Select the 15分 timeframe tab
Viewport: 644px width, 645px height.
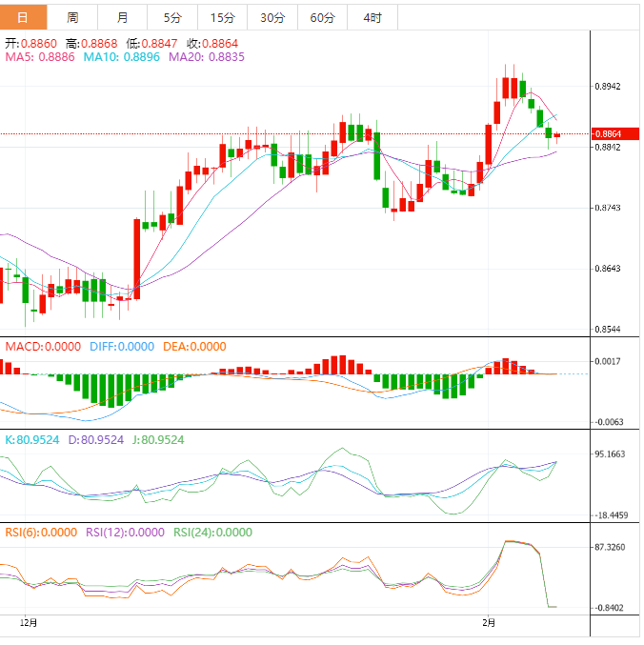222,17
